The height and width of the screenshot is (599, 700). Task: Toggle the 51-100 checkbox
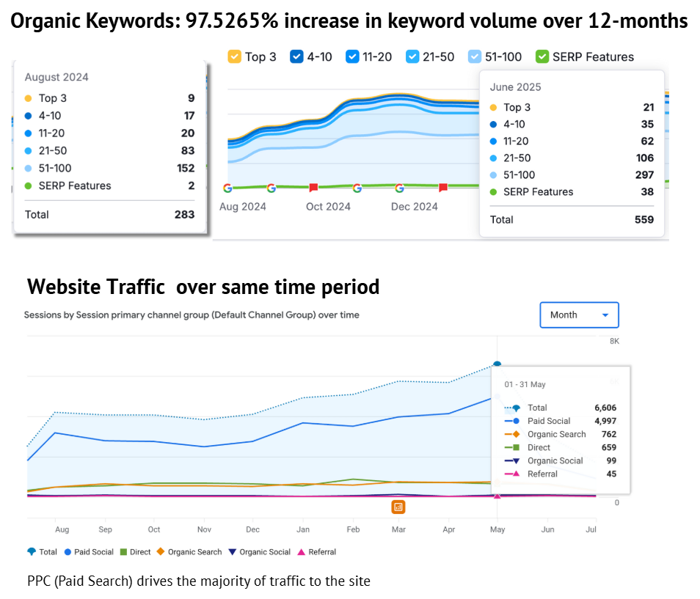tap(475, 56)
